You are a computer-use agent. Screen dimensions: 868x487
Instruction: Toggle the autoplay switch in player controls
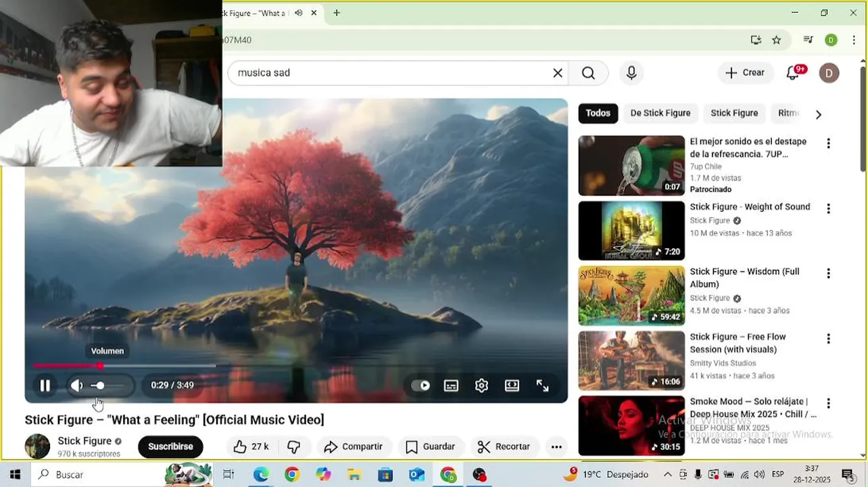(x=420, y=386)
